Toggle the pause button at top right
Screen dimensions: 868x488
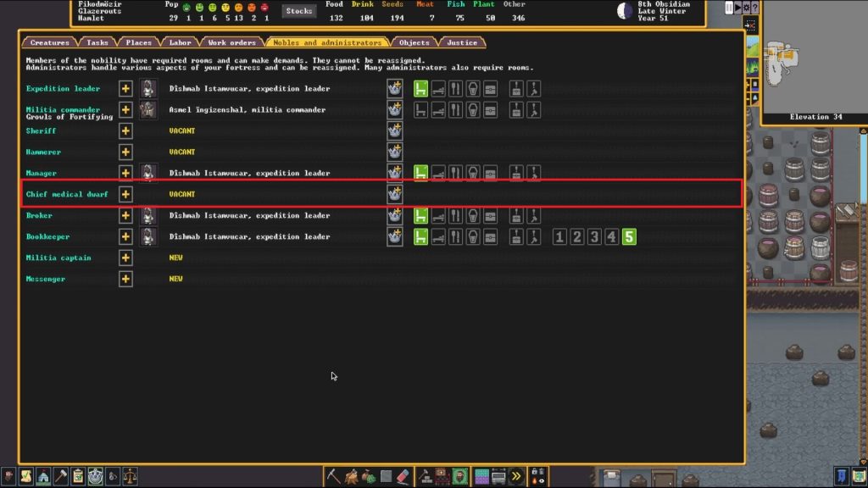pos(729,8)
